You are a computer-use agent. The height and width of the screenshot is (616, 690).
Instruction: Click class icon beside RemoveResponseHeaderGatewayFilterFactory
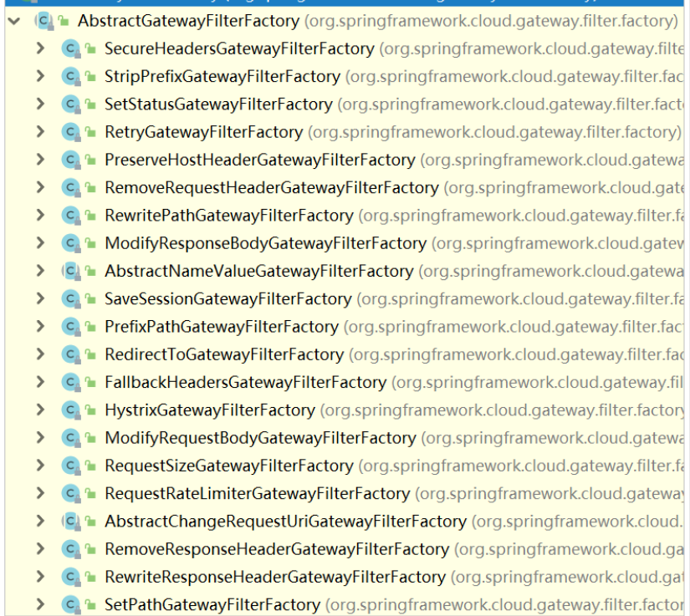(x=71, y=549)
